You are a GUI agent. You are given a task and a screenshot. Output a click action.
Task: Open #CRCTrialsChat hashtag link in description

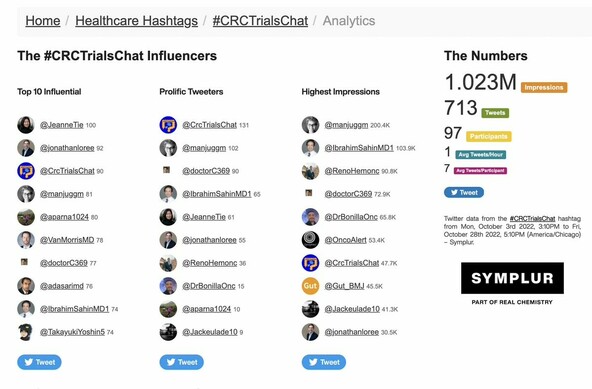click(532, 218)
